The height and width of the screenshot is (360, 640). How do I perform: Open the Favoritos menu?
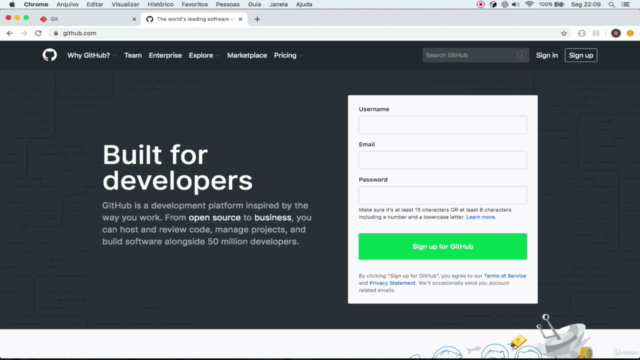click(x=195, y=4)
